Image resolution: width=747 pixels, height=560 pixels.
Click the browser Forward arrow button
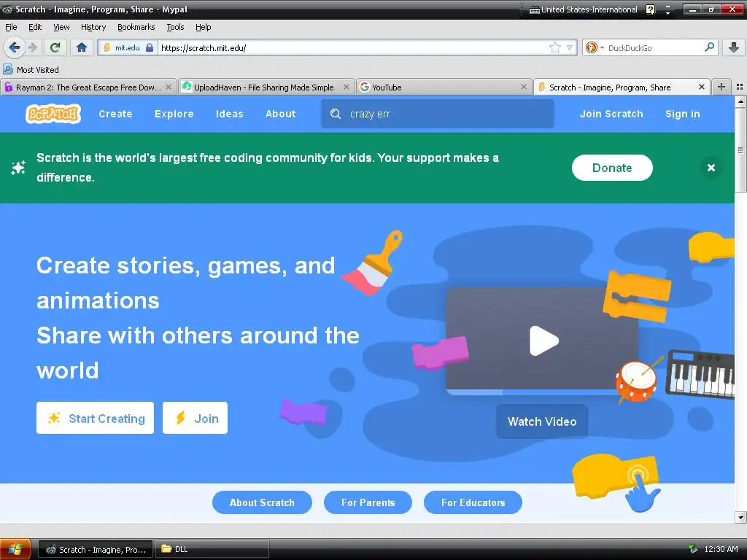tap(32, 47)
